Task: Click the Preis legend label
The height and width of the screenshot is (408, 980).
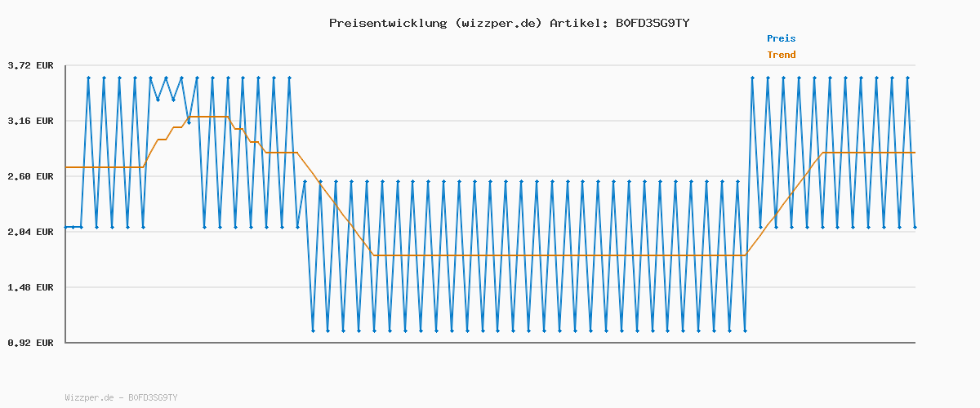Action: pos(781,38)
